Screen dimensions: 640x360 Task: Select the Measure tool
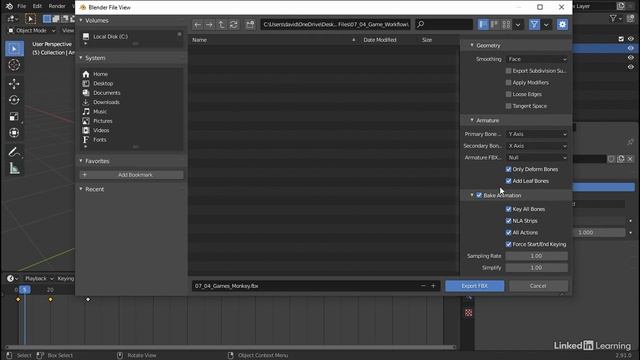click(14, 168)
